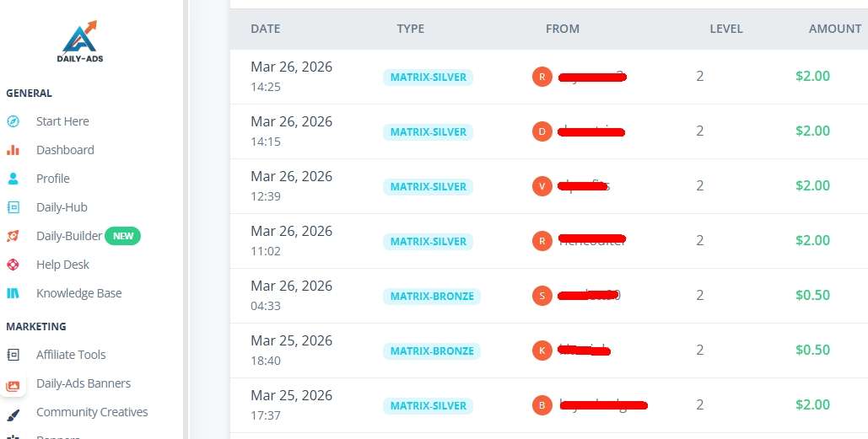Click the Daily-Ads logo

pos(80,41)
